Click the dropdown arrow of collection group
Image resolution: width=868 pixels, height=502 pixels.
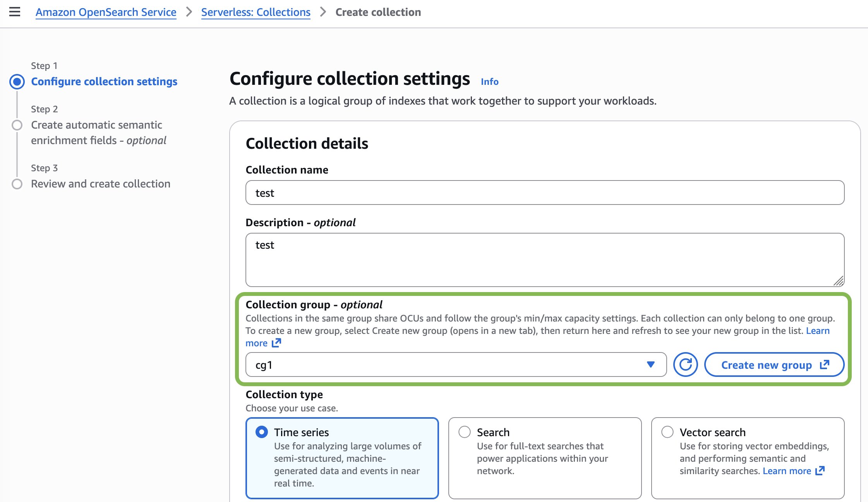click(651, 364)
